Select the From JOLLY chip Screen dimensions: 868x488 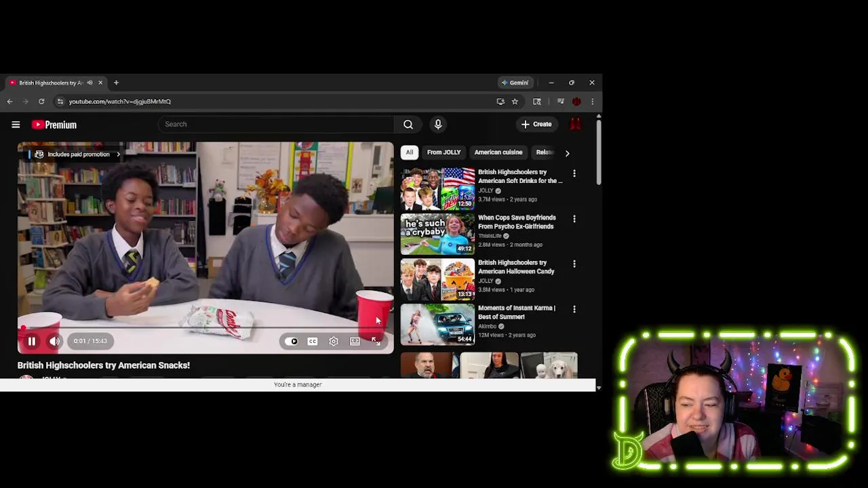point(444,152)
